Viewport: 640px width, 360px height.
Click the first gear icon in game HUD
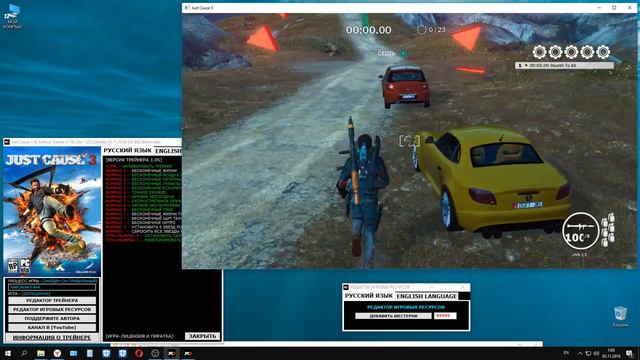tap(539, 52)
